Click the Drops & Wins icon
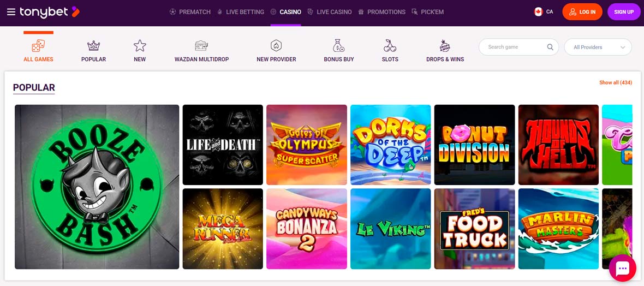 pos(445,46)
